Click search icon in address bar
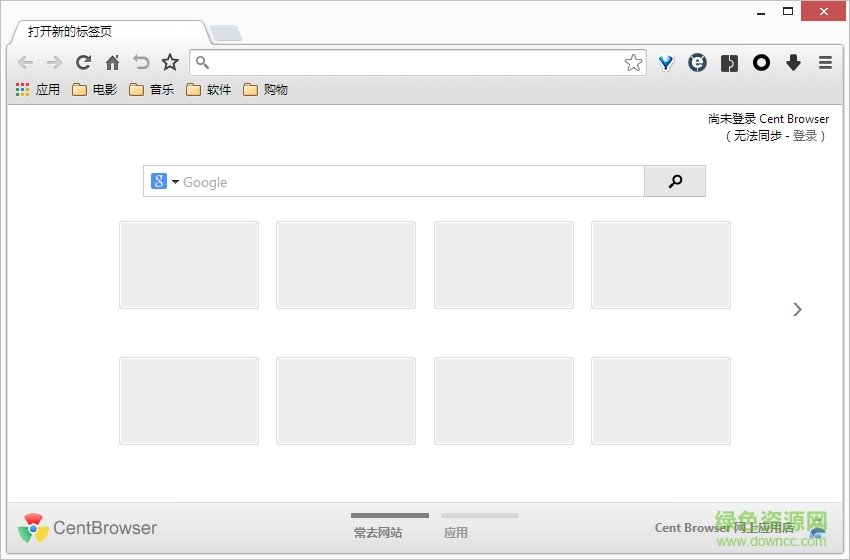The height and width of the screenshot is (560, 850). pyautogui.click(x=202, y=62)
